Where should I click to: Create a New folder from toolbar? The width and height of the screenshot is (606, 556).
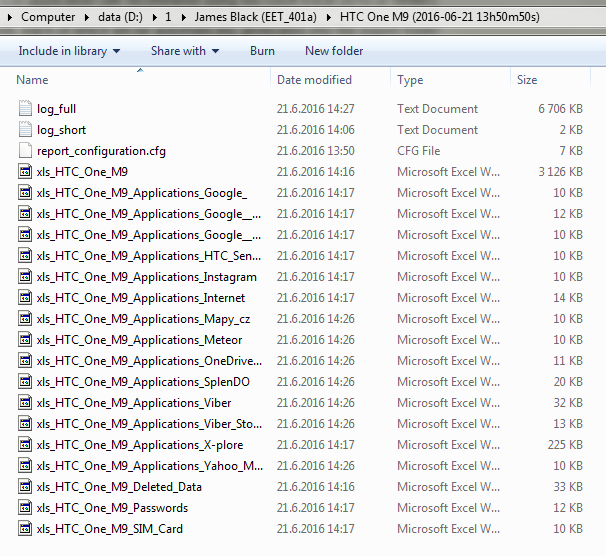tap(334, 51)
